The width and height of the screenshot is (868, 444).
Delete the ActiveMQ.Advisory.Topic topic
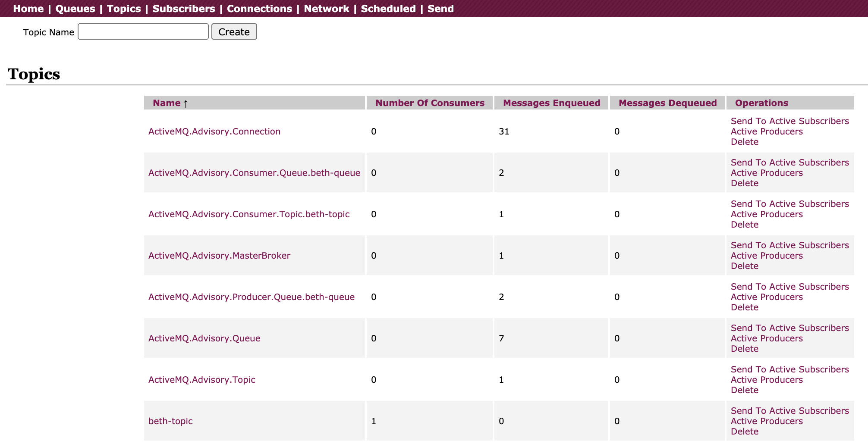click(x=745, y=390)
